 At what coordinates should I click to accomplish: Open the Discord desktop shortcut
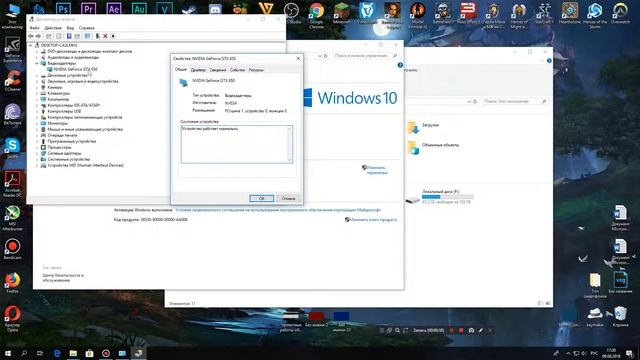[x=215, y=10]
